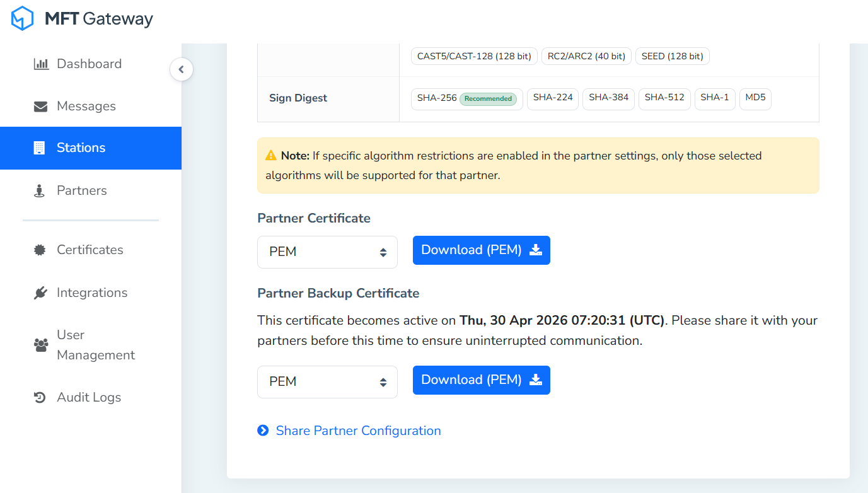Click the yellow warning triangle icon in the Note
868x493 pixels.
pos(271,155)
